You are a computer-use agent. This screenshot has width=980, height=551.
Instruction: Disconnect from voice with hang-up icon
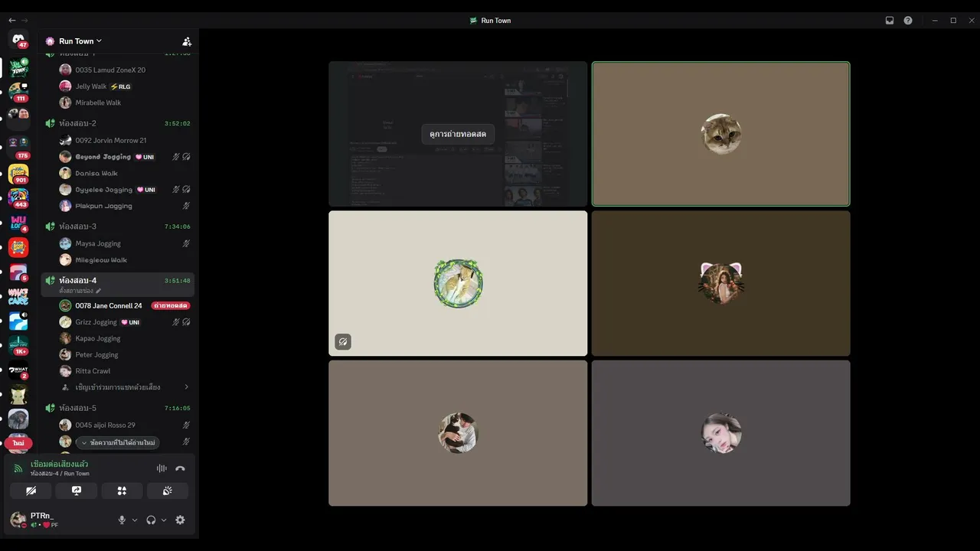180,468
